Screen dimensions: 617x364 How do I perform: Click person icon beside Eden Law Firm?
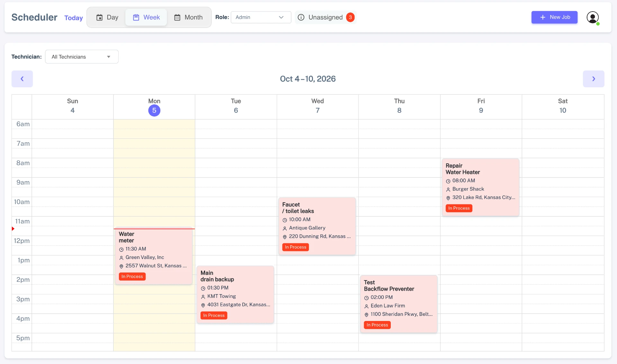tap(366, 306)
